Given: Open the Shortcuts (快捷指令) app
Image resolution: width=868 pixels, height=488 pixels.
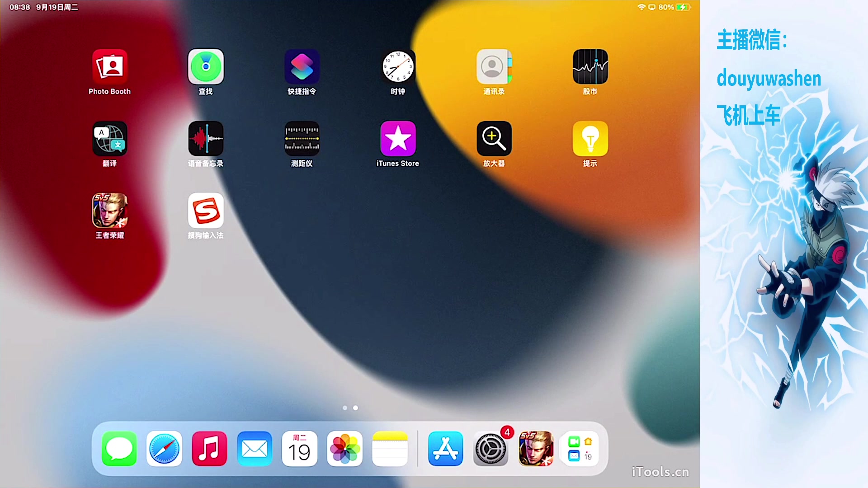Looking at the screenshot, I should (302, 67).
